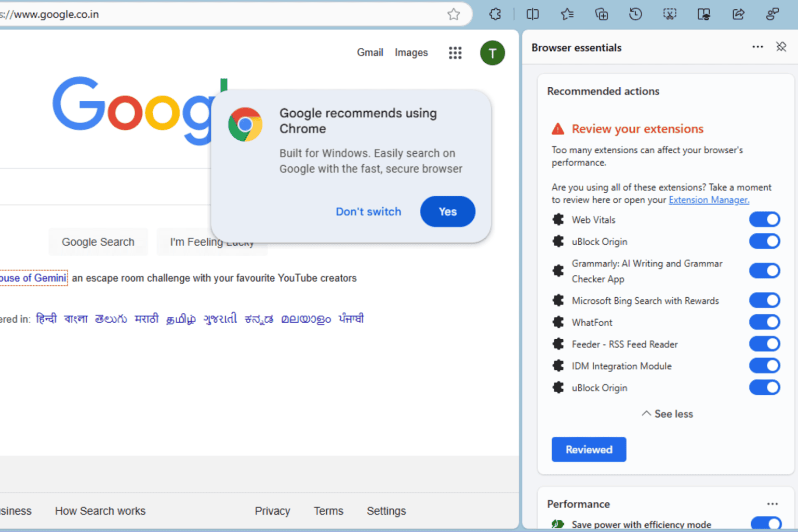Image resolution: width=798 pixels, height=532 pixels.
Task: Open the History clock icon
Action: click(635, 14)
